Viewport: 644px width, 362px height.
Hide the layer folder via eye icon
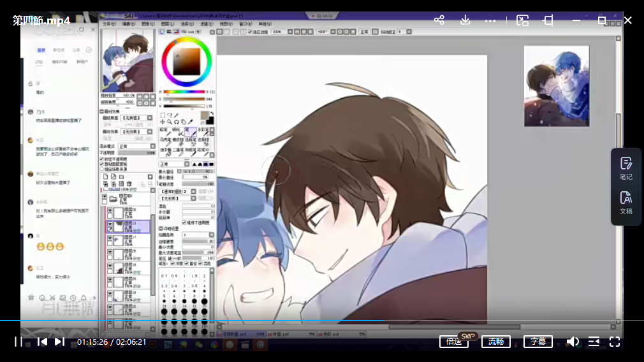point(105,197)
